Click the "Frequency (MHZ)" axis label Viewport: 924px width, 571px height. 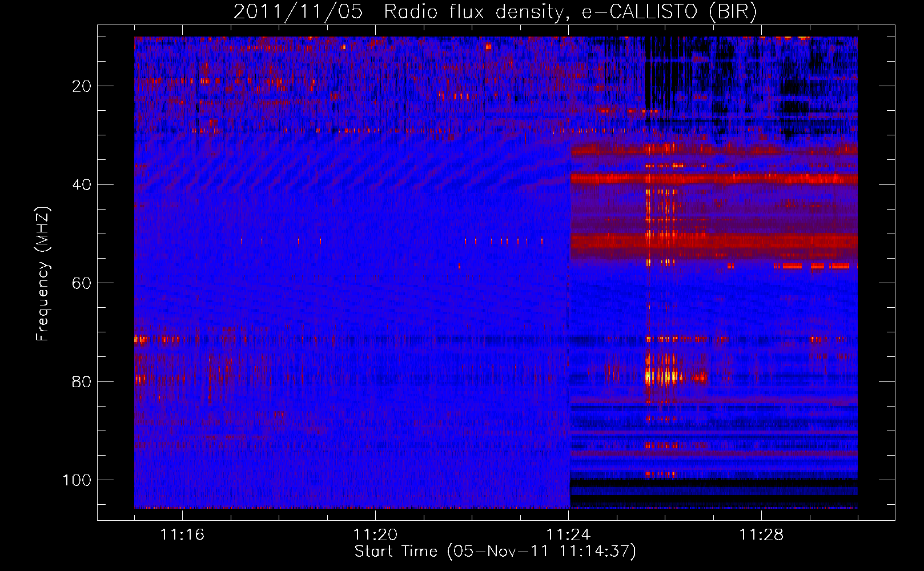(x=43, y=274)
